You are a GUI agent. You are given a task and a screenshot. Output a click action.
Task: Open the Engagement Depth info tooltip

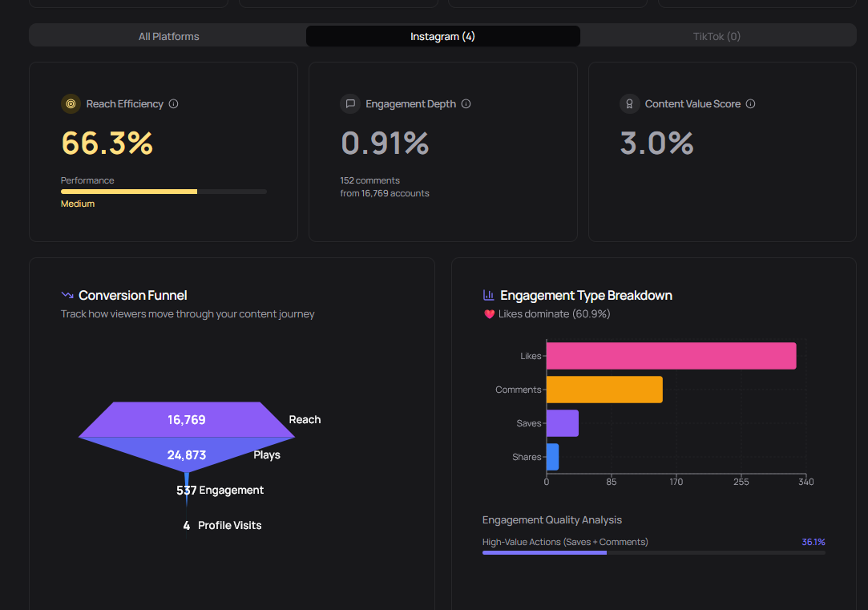tap(466, 103)
